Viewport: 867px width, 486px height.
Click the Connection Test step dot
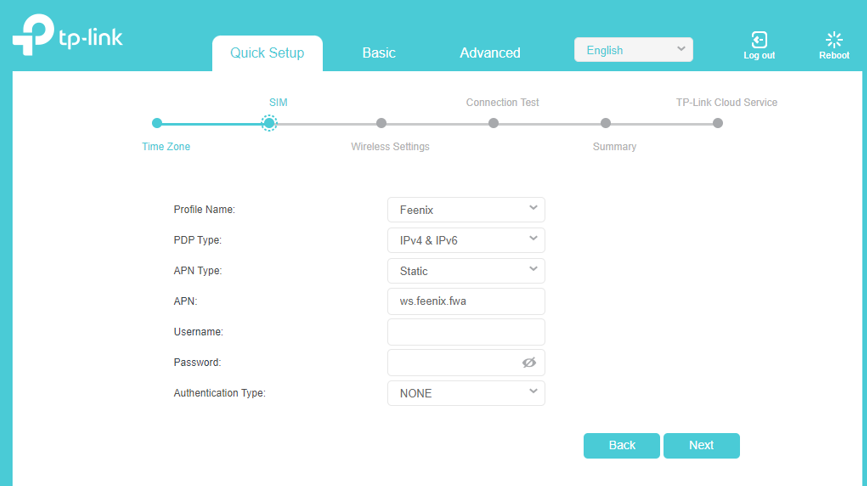(494, 123)
